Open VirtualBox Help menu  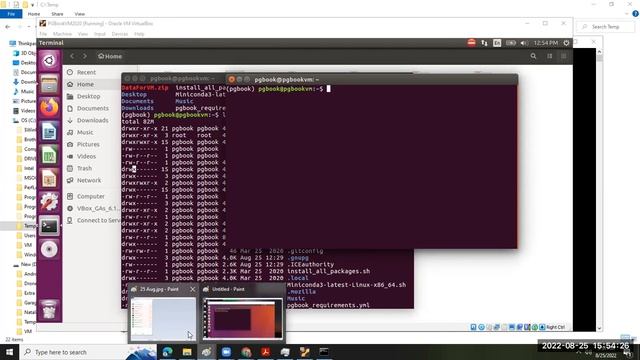click(x=139, y=34)
